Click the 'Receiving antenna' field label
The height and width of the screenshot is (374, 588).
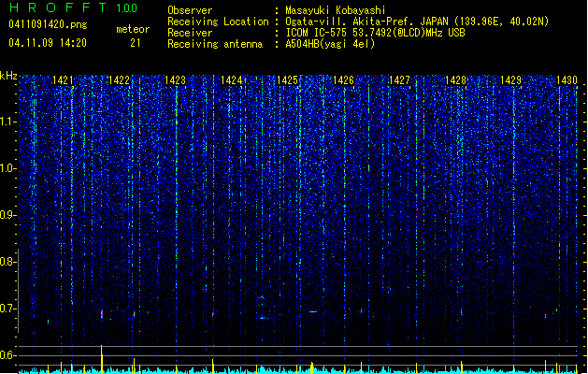215,44
